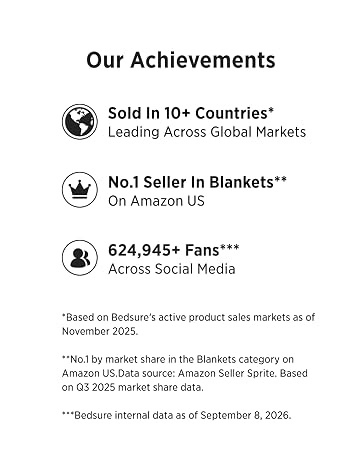
Task: Click the On Amazon US subtitle
Action: pos(156,201)
